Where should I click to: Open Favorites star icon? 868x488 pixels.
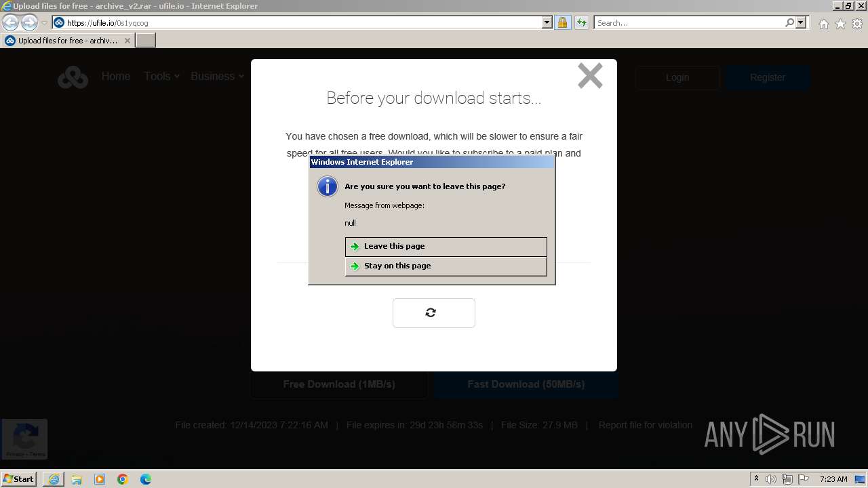(x=840, y=24)
